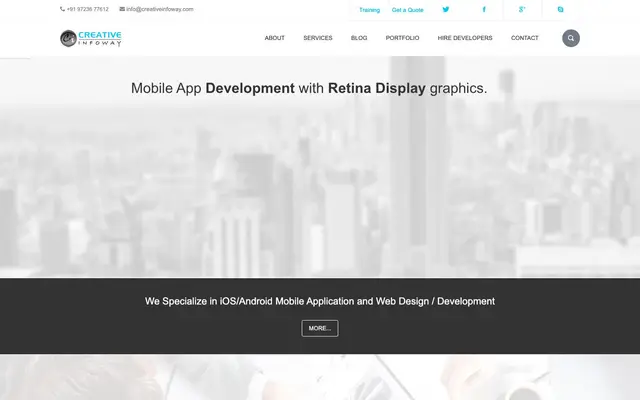Click the Mobile App Development headline text

tap(309, 88)
